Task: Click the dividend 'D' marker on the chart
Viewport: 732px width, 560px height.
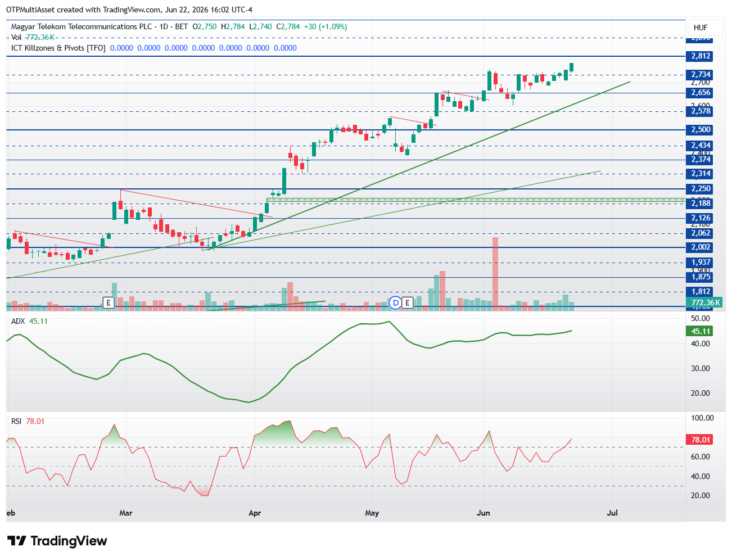Action: [x=396, y=302]
